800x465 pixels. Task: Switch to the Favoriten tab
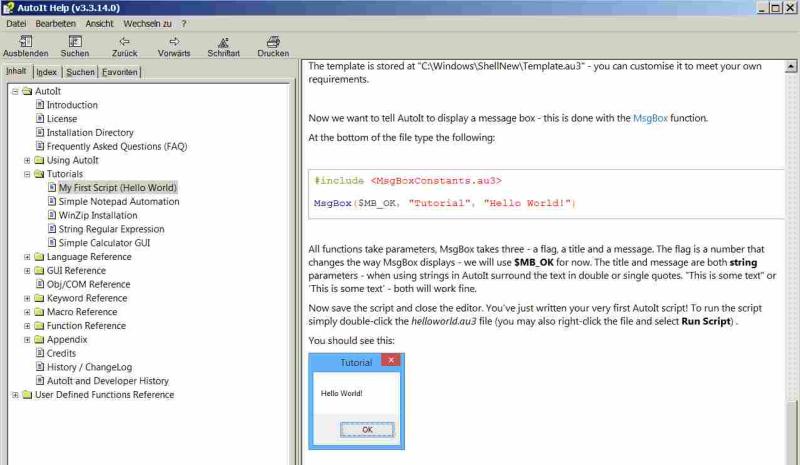(x=119, y=72)
